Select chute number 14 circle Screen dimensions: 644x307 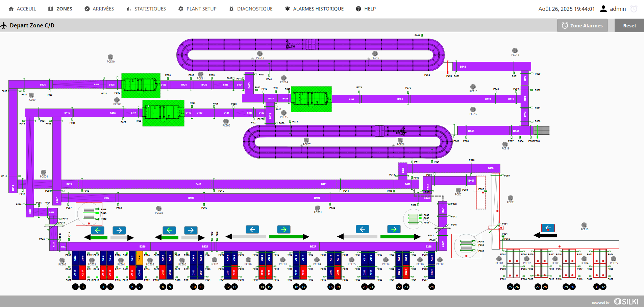coord(262,287)
